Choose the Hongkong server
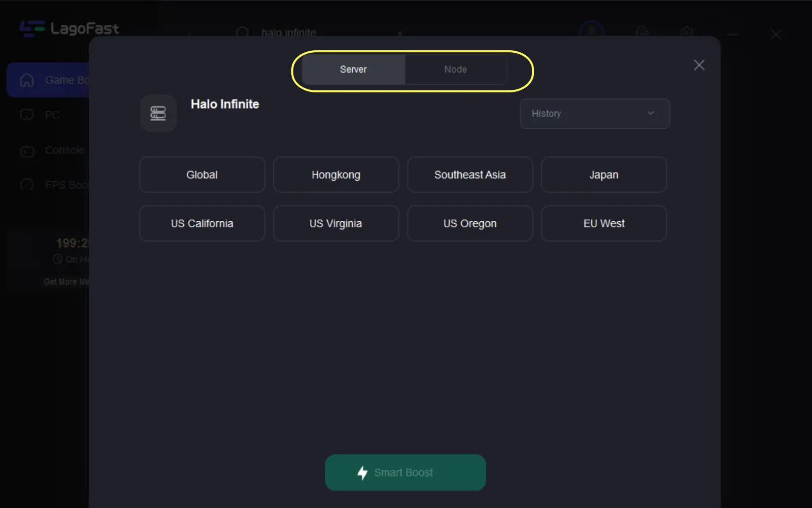Image resolution: width=812 pixels, height=508 pixels. tap(336, 175)
